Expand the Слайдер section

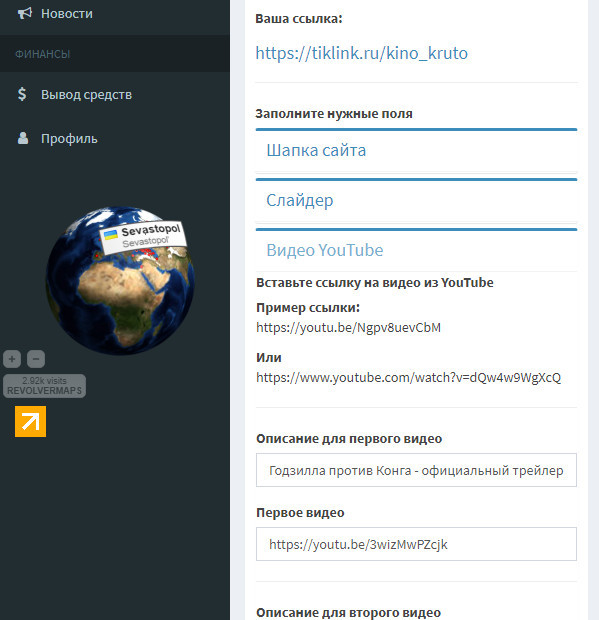(x=416, y=200)
